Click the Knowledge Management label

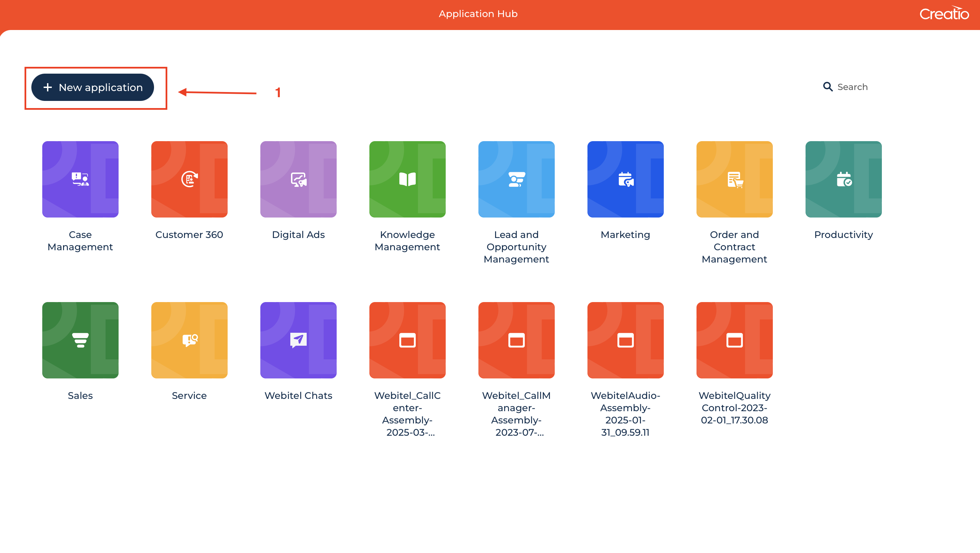408,241
